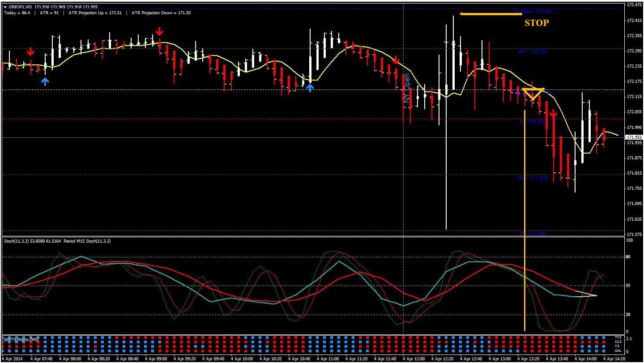Click the TVI row label in matrix
This screenshot has width=644, height=363.
point(618,337)
